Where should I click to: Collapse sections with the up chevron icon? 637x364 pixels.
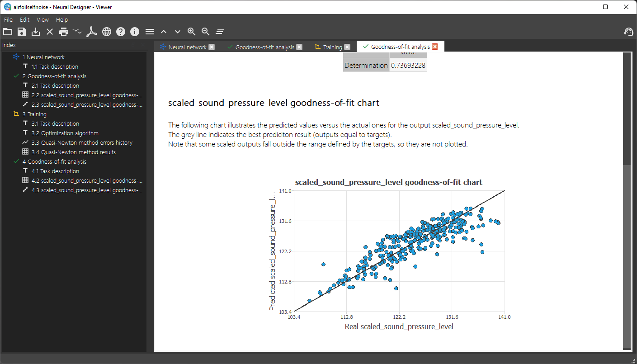[x=164, y=31]
